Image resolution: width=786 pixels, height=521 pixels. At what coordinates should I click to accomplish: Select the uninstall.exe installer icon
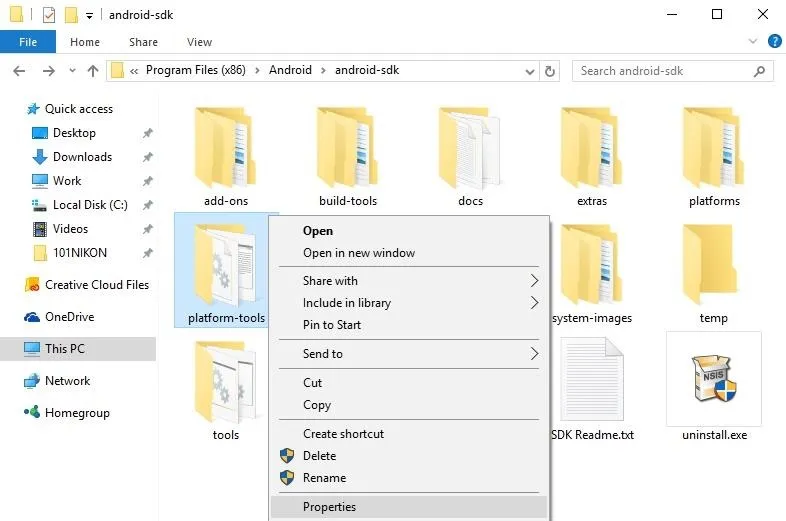[x=714, y=380]
